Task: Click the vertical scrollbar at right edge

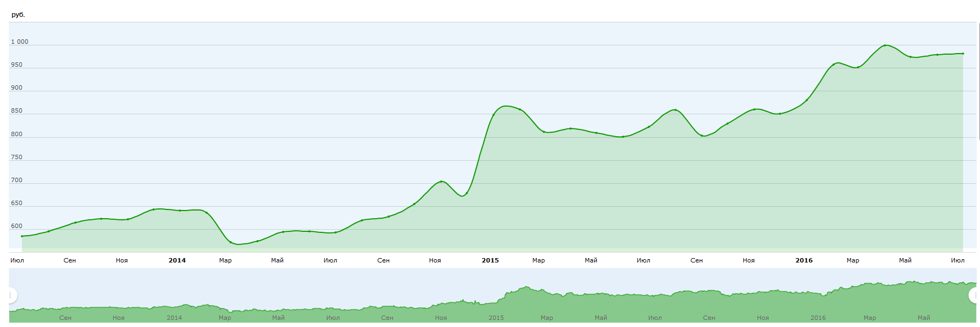Action: 979,82
